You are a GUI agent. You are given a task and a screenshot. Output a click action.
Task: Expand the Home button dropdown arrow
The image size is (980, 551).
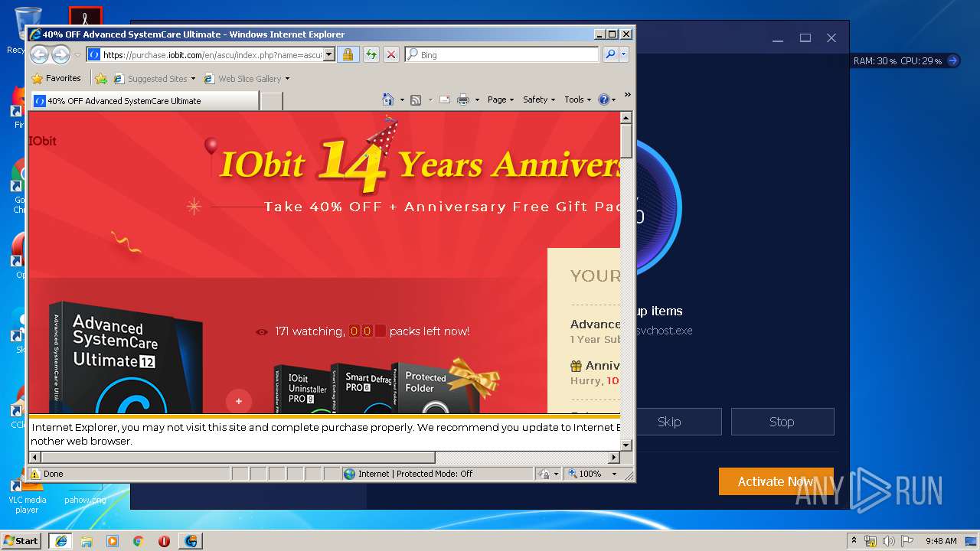(402, 99)
